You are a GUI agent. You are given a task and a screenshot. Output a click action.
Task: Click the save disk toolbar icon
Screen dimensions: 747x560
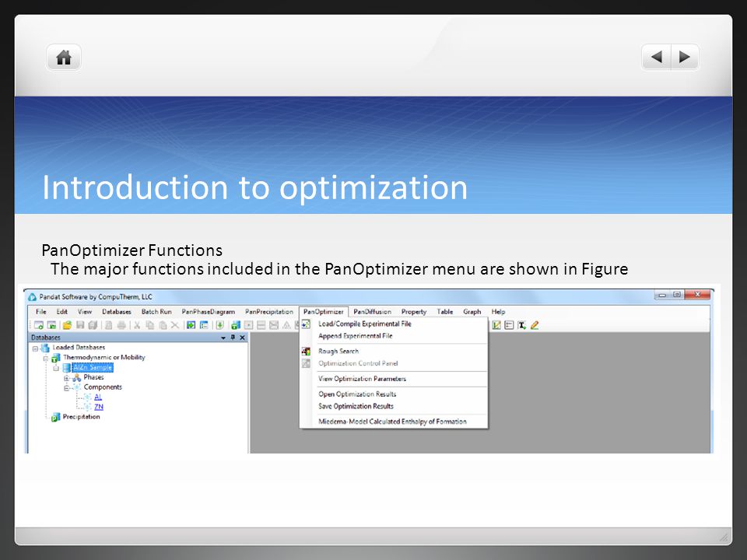80,325
